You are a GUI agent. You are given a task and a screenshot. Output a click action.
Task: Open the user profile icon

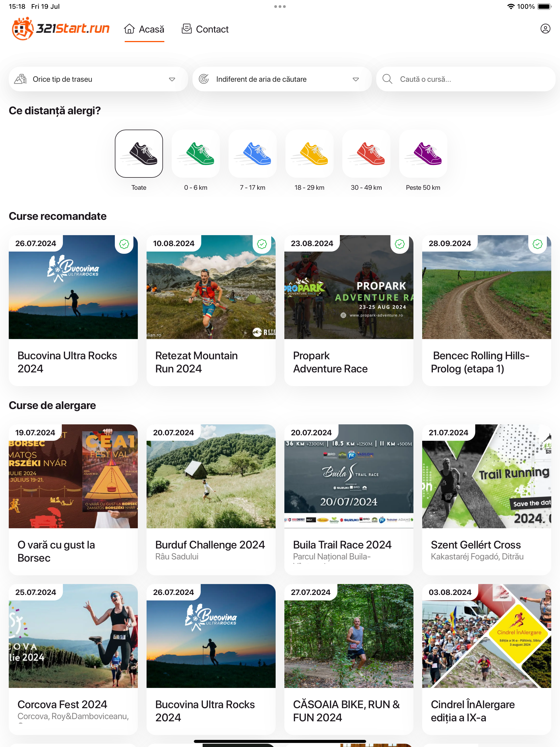click(545, 29)
